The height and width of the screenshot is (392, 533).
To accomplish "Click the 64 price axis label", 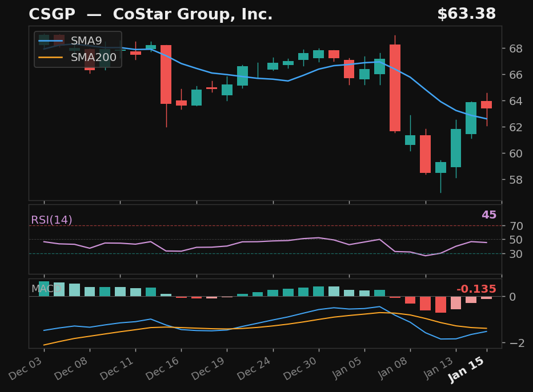I will 516,101.
